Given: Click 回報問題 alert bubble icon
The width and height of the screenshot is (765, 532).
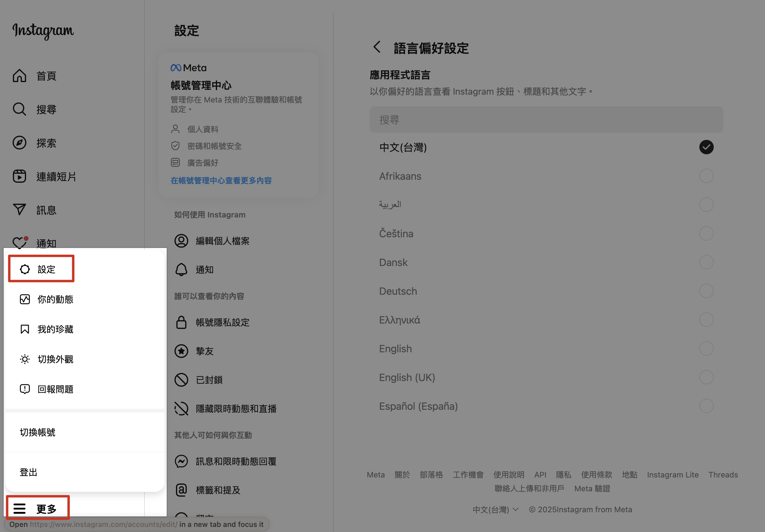Looking at the screenshot, I should pos(25,389).
